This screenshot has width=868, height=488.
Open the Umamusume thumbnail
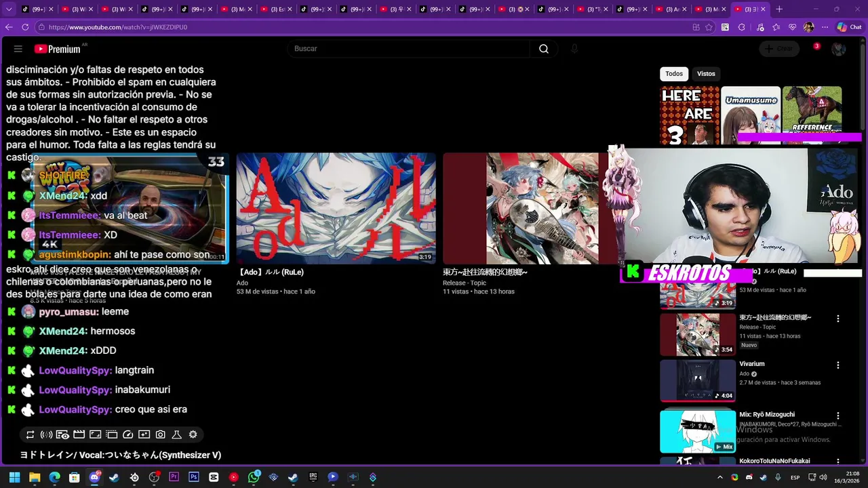pos(751,115)
